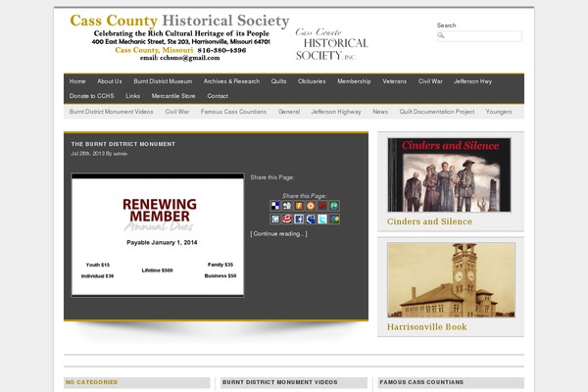588x392 pixels.
Task: Click the orange circular ring share icon
Action: pos(311,206)
